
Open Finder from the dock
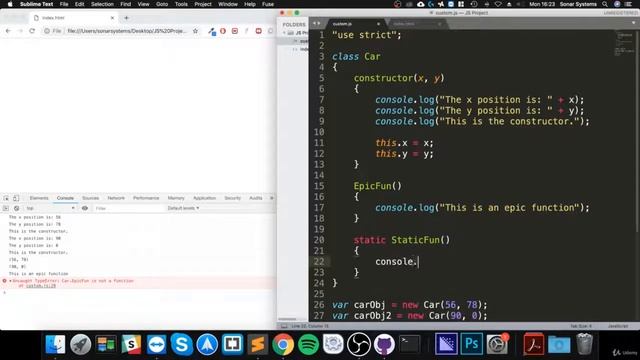click(55, 344)
